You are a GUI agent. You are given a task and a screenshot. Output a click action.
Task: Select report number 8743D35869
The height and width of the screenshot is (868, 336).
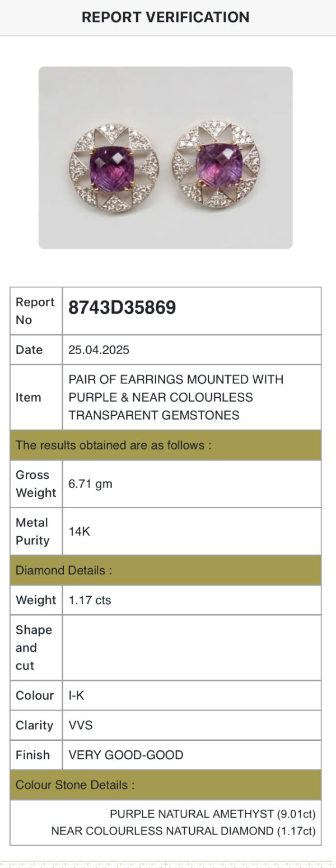pos(122,307)
